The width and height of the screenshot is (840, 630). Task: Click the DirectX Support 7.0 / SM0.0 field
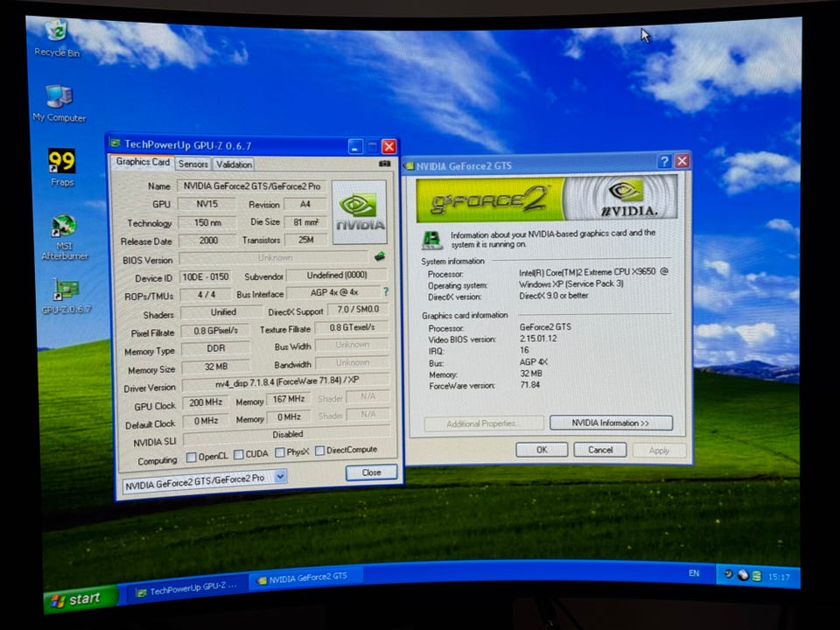tap(357, 309)
